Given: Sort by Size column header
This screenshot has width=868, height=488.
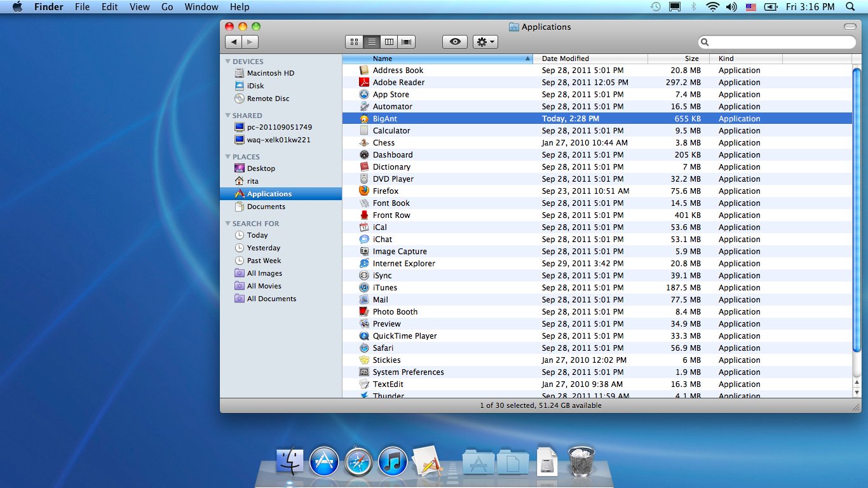Looking at the screenshot, I should pyautogui.click(x=680, y=58).
